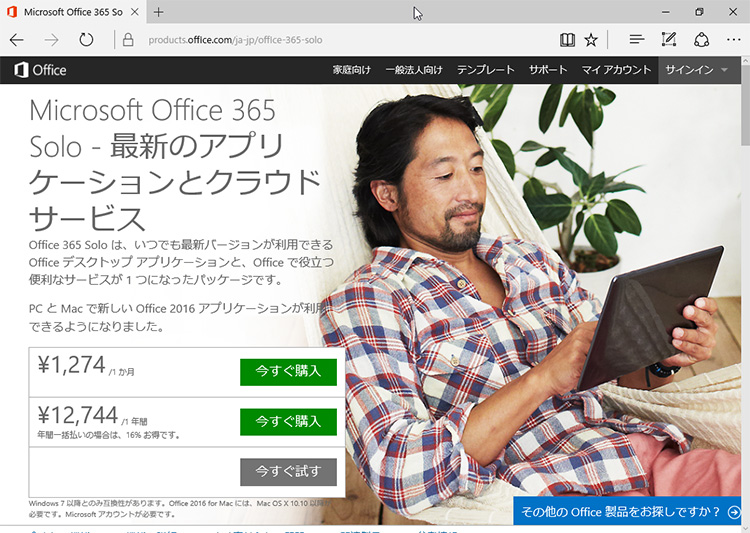This screenshot has height=533, width=750.
Task: Open the More actions ellipsis menu
Action: tap(733, 40)
